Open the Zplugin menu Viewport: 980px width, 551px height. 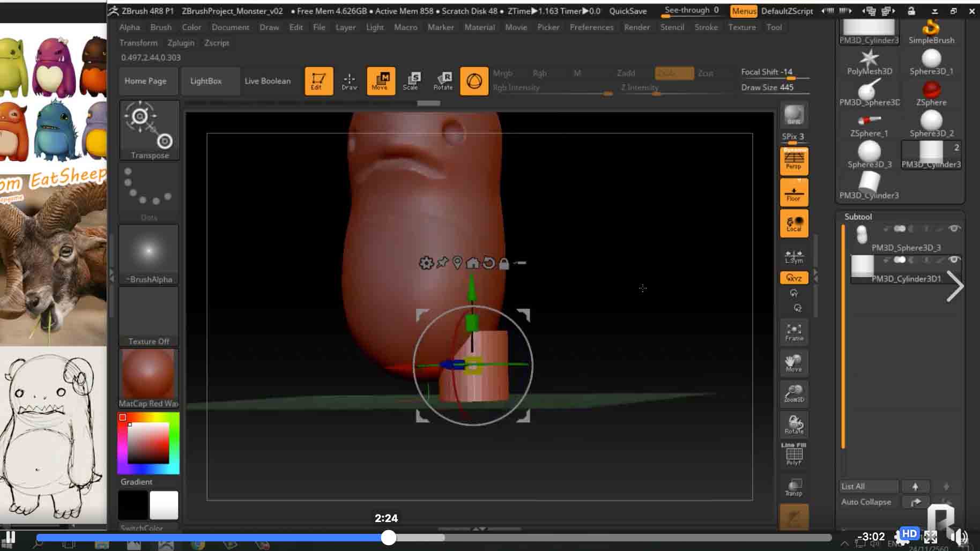181,43
